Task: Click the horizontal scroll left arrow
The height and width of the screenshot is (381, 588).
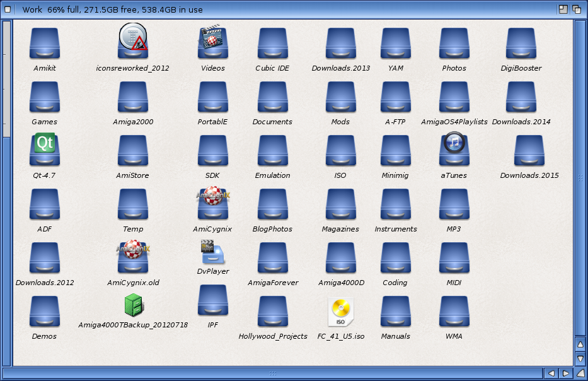Action: [551, 373]
